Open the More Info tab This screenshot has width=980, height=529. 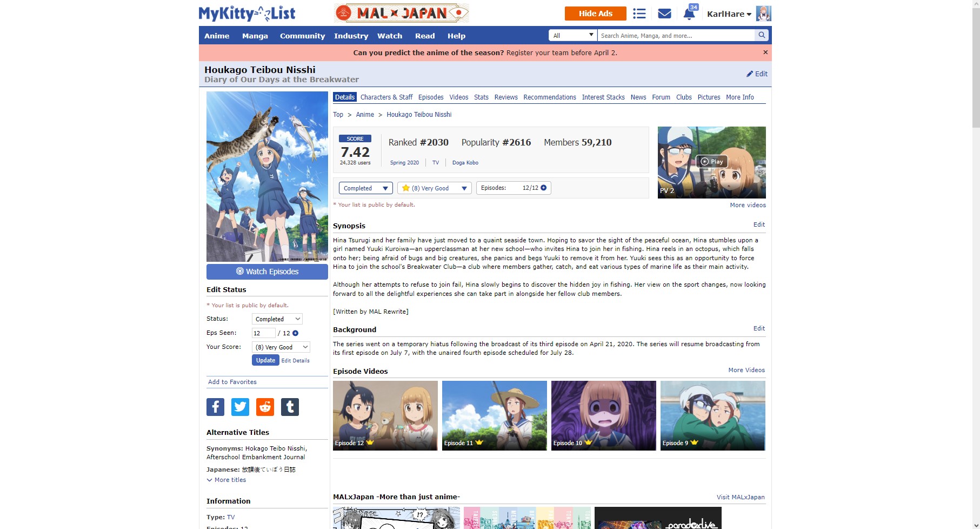click(x=740, y=97)
